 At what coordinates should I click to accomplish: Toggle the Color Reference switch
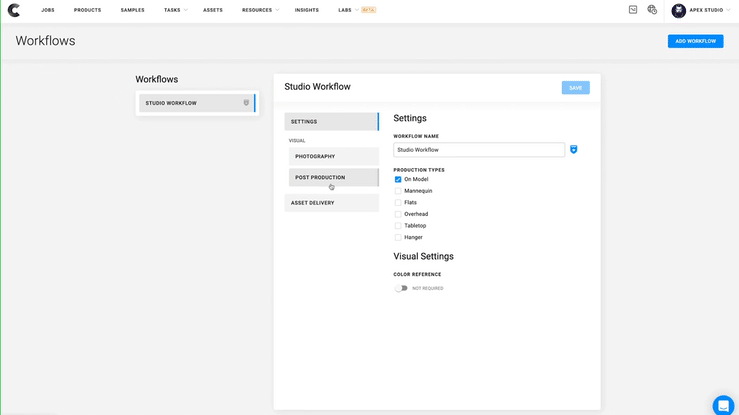401,288
